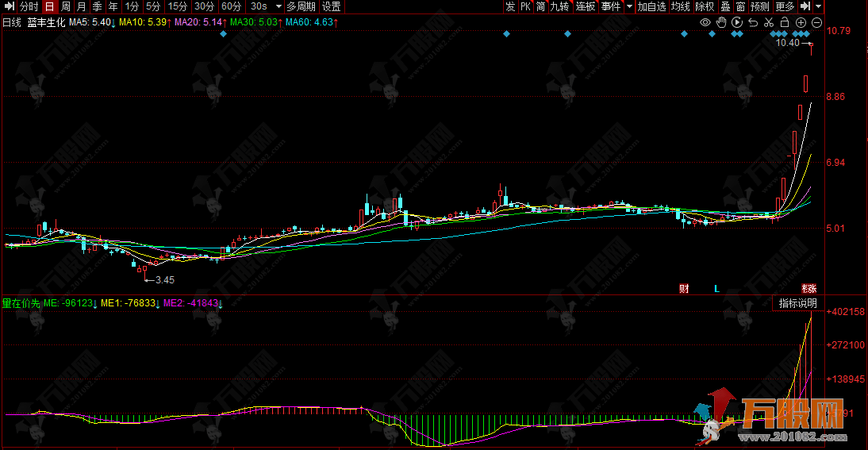Open the 指标说明 indicator description
This screenshot has width=868, height=450.
[797, 303]
